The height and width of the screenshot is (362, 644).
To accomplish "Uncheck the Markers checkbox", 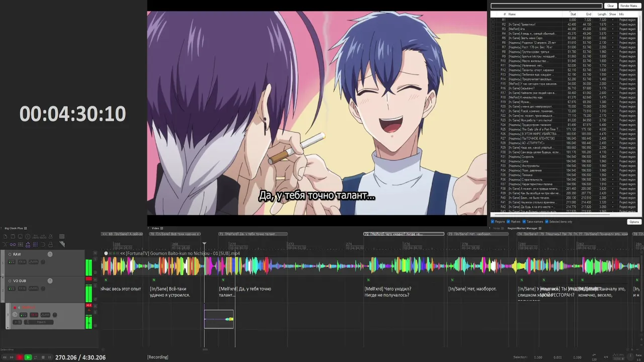I will coord(509,222).
